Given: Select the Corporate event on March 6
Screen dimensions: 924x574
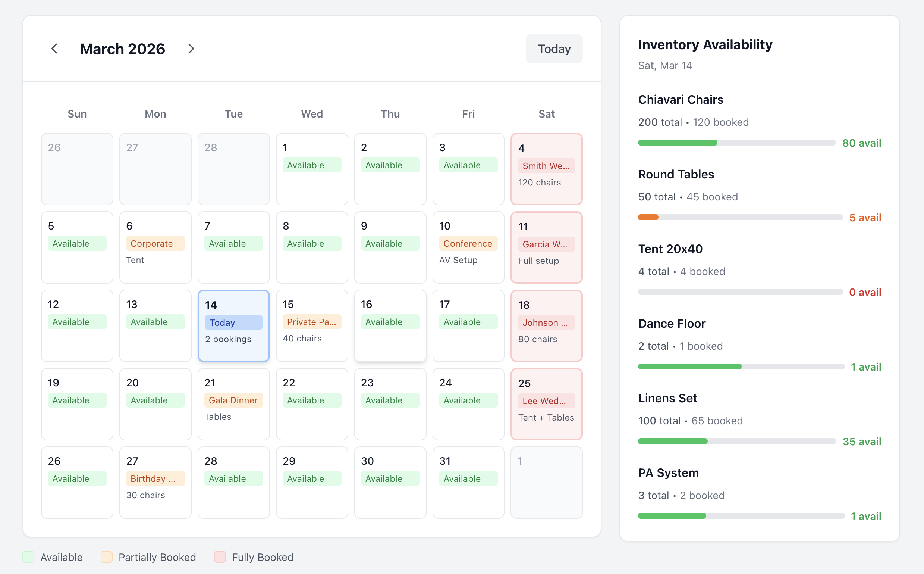Looking at the screenshot, I should 155,243.
